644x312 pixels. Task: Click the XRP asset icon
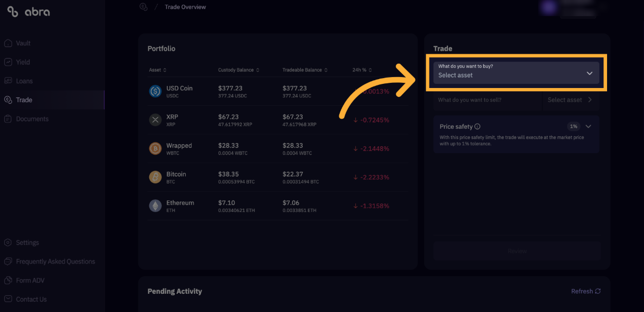156,120
